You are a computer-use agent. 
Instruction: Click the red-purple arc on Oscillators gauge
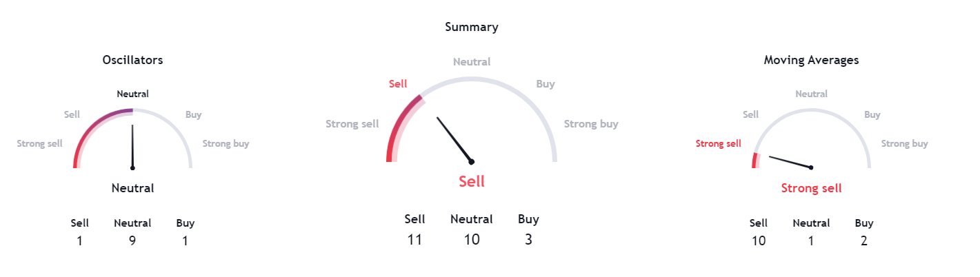(x=97, y=130)
